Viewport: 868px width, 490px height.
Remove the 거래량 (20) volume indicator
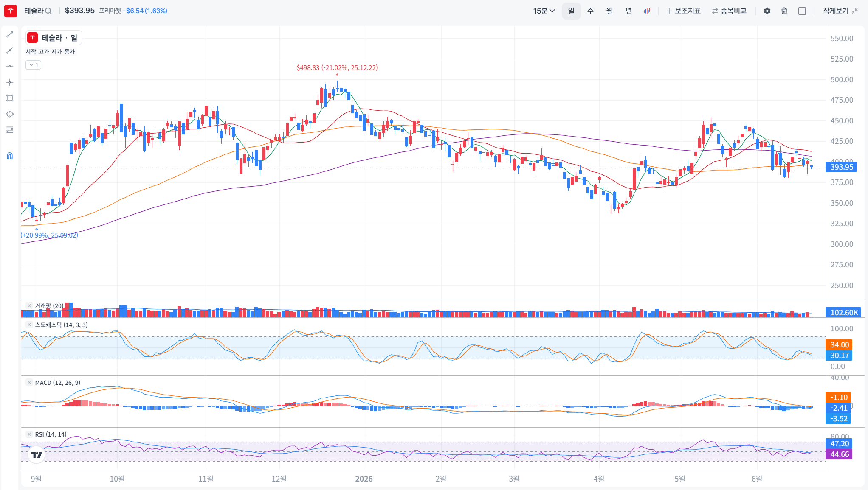tap(29, 305)
